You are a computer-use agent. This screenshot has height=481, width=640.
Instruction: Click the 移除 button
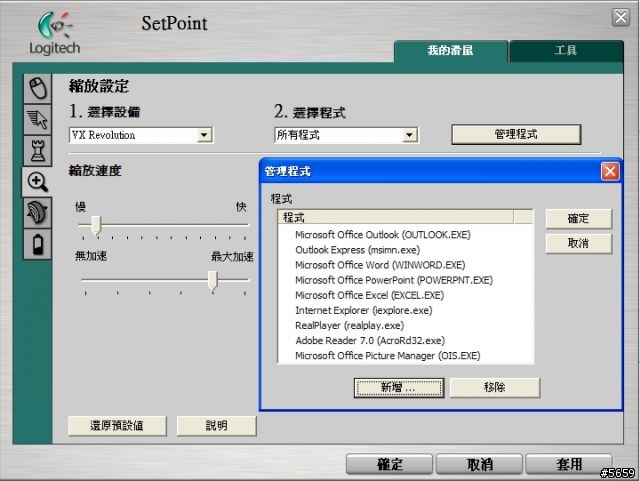pos(495,387)
